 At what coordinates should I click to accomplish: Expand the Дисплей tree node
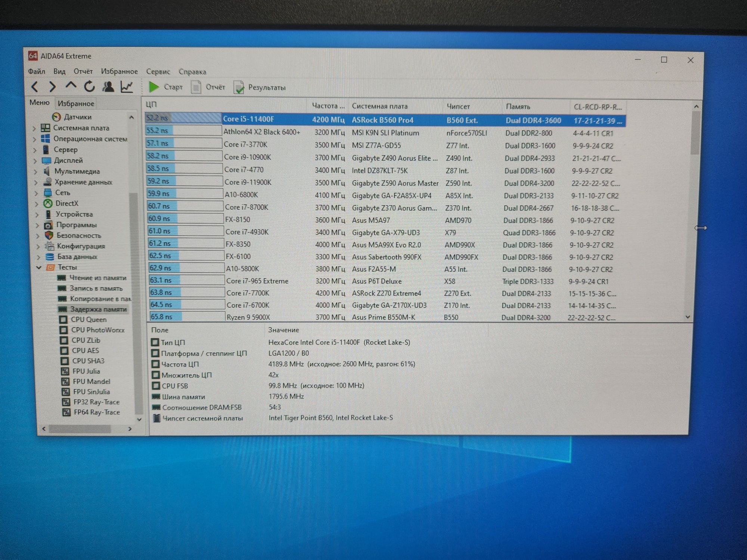pyautogui.click(x=35, y=161)
